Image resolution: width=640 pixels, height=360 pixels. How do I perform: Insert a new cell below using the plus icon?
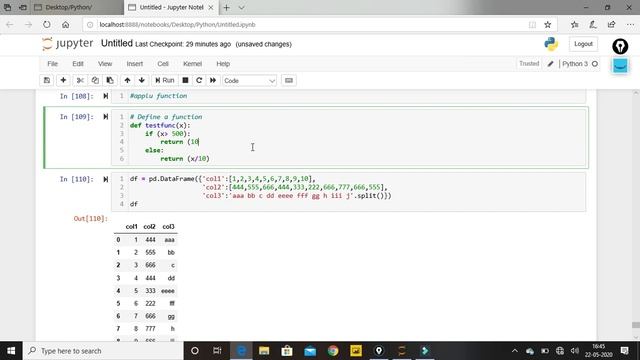[63, 80]
